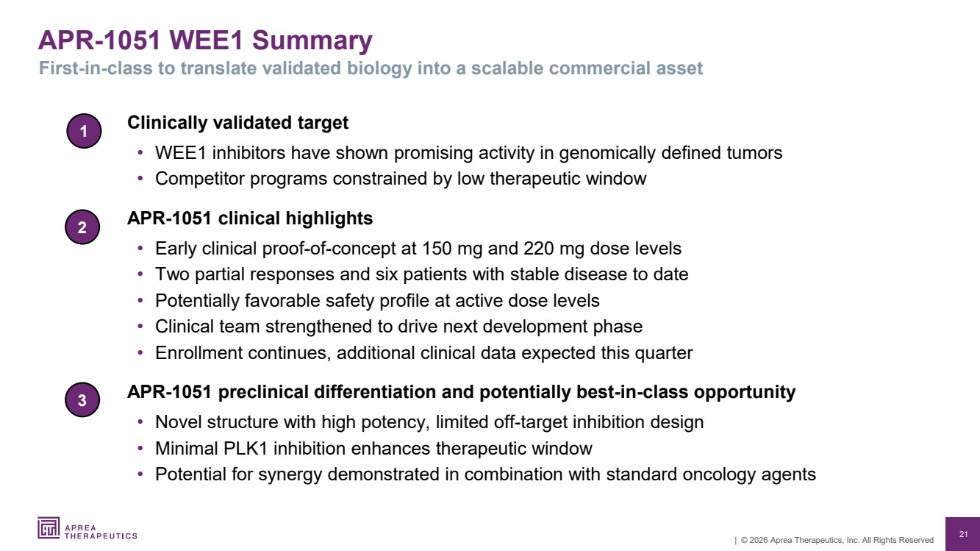The image size is (980, 551).
Task: Click the First-in-class subtitle text
Action: tap(371, 68)
